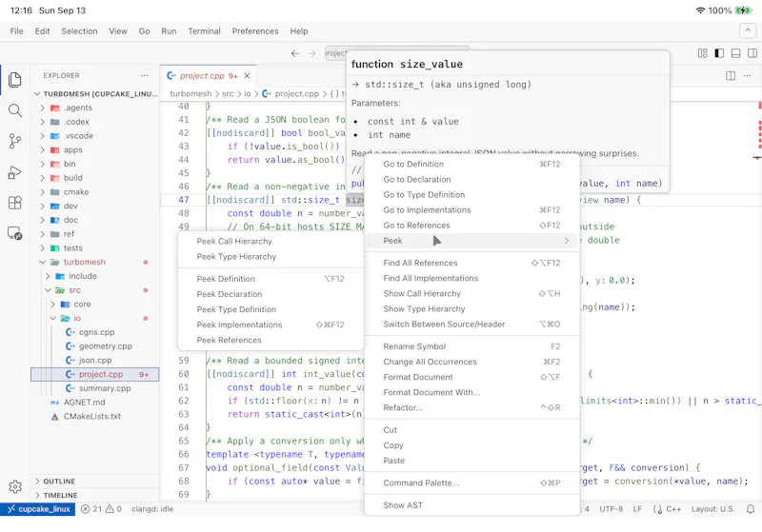
Task: Close the project.cpp editor tab
Action: pos(247,76)
